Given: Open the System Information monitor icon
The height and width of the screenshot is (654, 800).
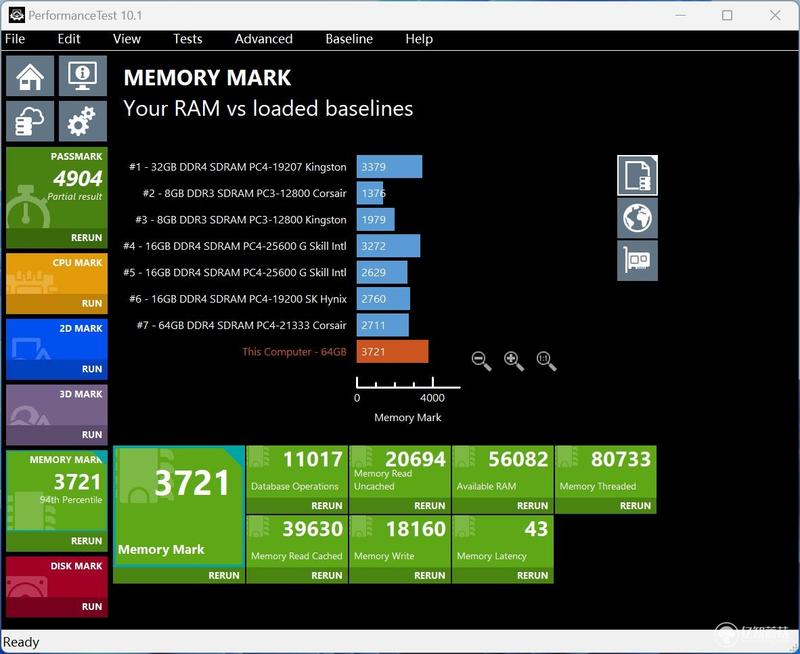Looking at the screenshot, I should 83,76.
